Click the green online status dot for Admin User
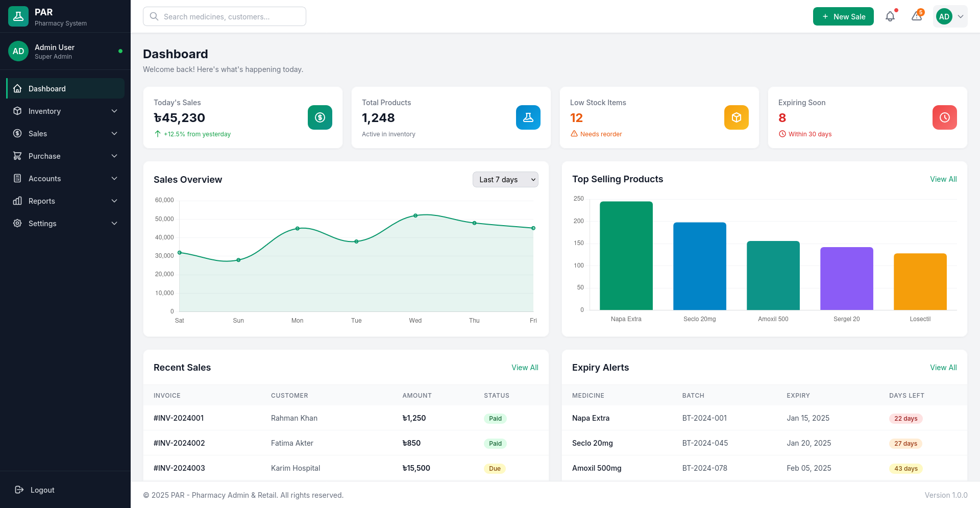 coord(120,51)
